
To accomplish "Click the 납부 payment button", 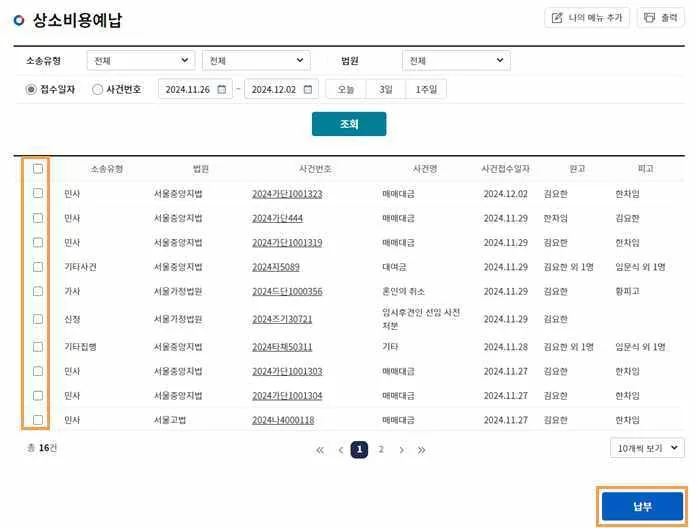I will [x=642, y=506].
